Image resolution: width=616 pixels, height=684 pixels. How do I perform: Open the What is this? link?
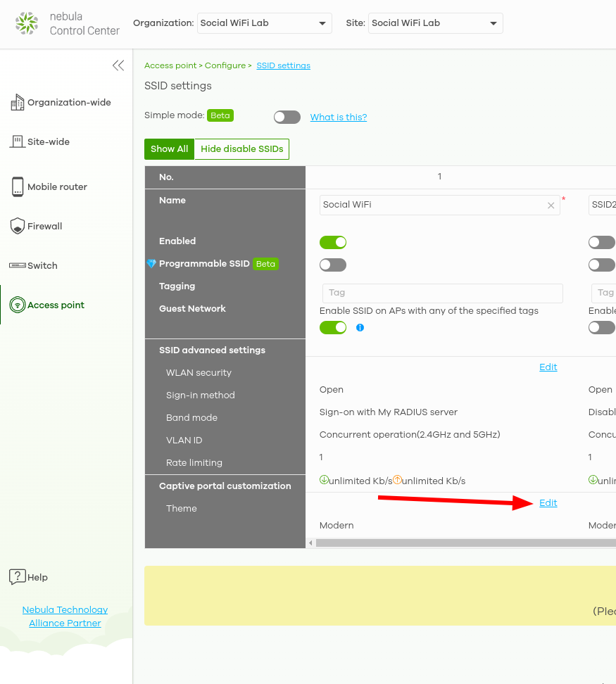(339, 117)
